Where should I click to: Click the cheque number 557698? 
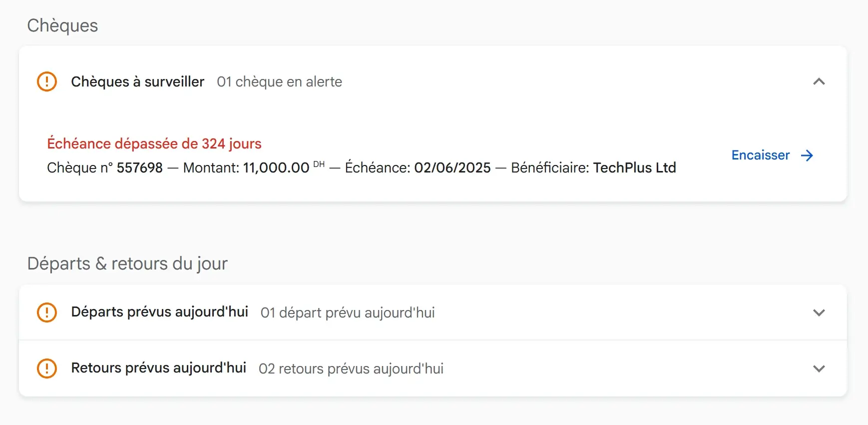140,167
